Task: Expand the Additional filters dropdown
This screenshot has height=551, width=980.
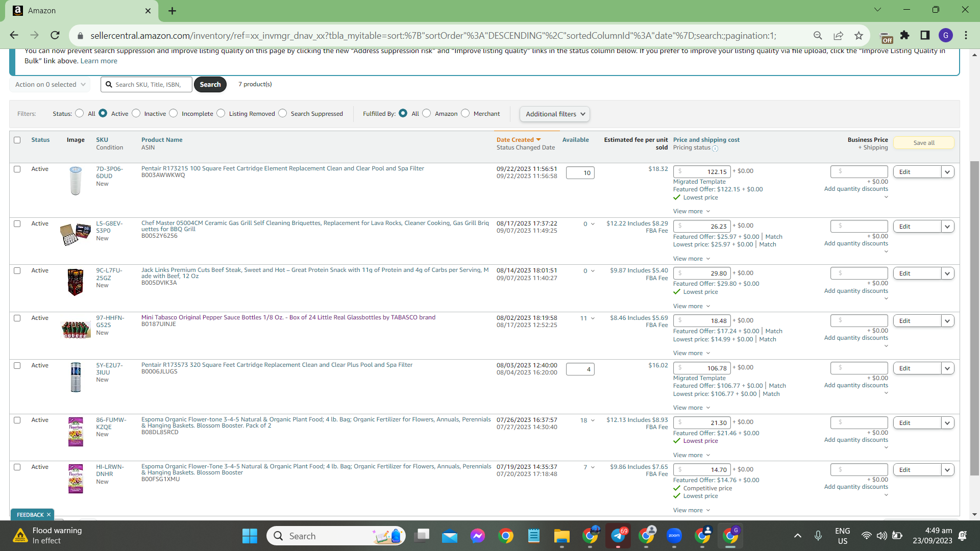Action: (555, 114)
